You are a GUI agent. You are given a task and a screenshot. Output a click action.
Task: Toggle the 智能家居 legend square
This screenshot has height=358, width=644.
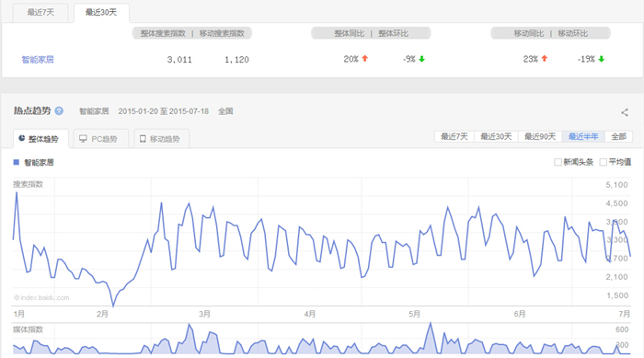17,162
